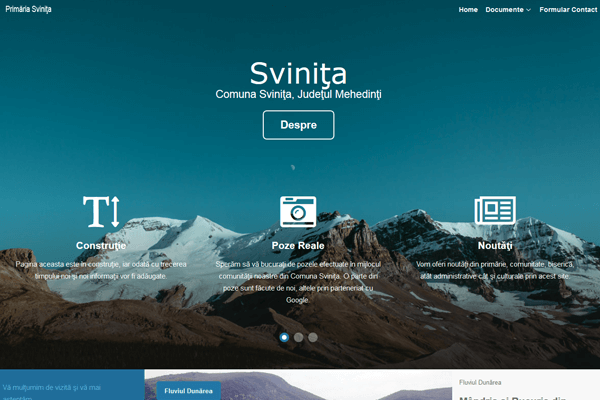Click the Fluviul Dunărea category label at right
Image resolution: width=600 pixels, height=400 pixels.
(x=480, y=382)
